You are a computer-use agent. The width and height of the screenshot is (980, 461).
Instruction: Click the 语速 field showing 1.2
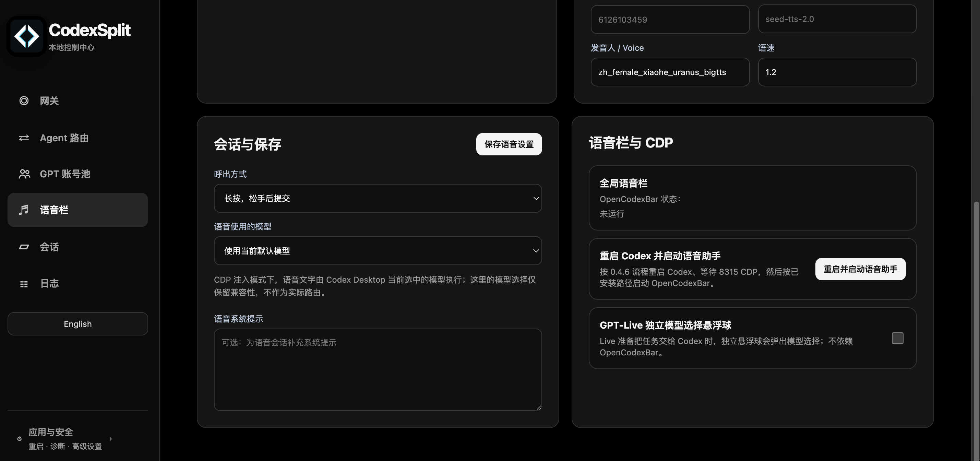click(x=837, y=72)
